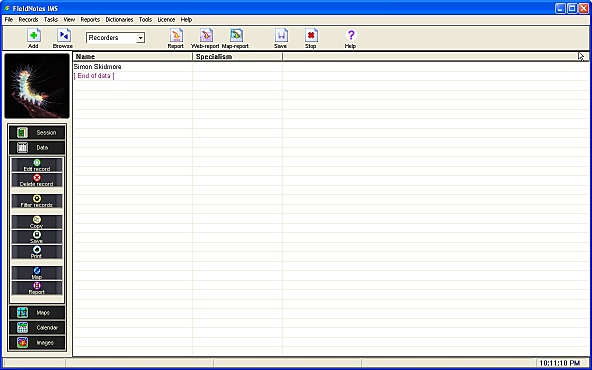Click the caterpillar thumbnail image
Image resolution: width=592 pixels, height=370 pixels.
pos(37,86)
